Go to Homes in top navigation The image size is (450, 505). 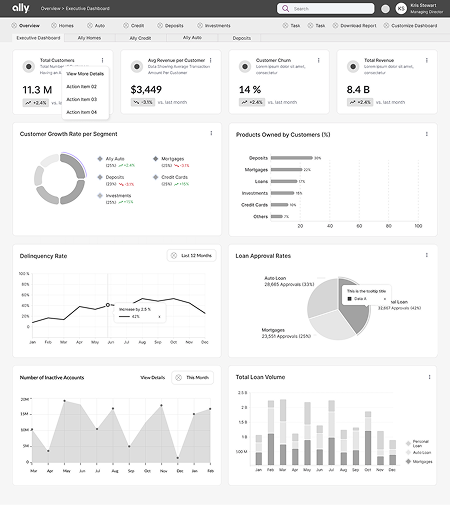click(62, 26)
